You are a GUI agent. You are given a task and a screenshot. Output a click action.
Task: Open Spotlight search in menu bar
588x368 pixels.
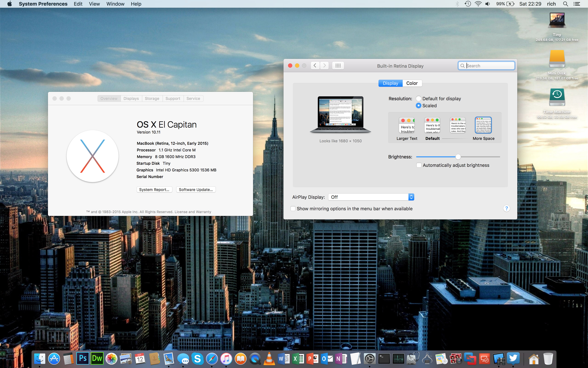tap(565, 4)
